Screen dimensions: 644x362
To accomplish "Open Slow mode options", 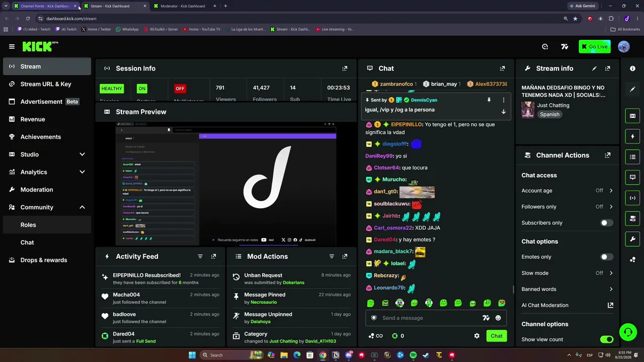I will (x=567, y=273).
